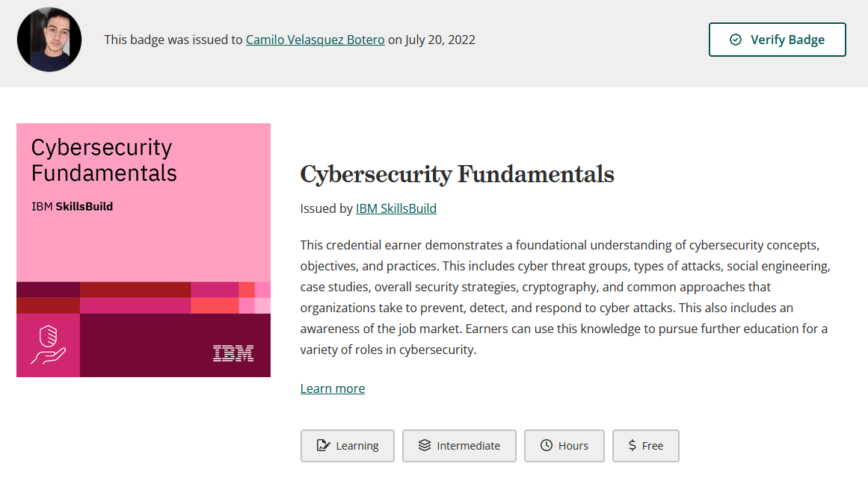Click the Cybersecurity Fundamentals badge image
The height and width of the screenshot is (478, 868).
pyautogui.click(x=144, y=250)
